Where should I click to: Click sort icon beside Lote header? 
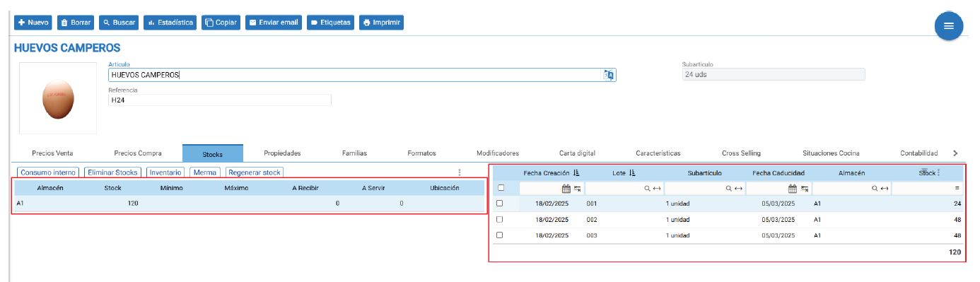coord(632,173)
